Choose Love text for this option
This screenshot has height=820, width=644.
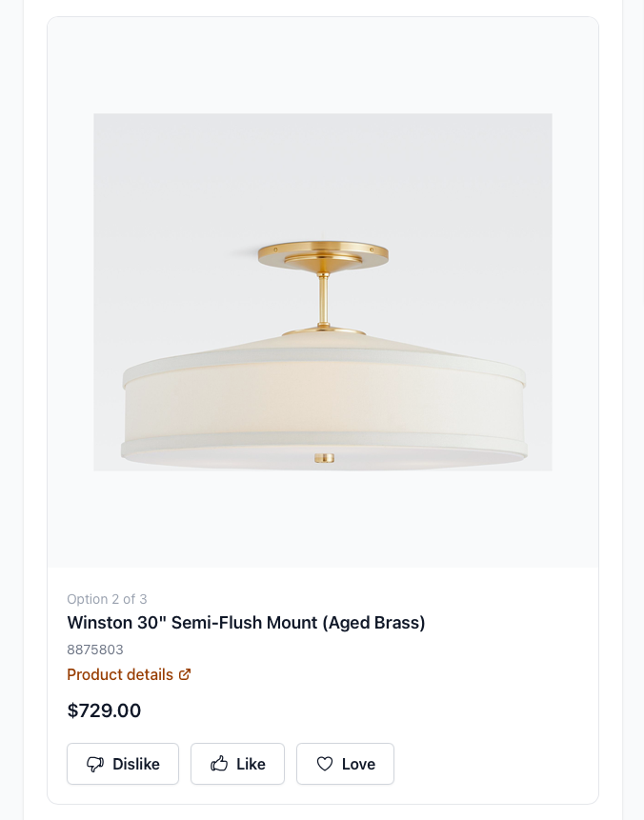click(358, 764)
